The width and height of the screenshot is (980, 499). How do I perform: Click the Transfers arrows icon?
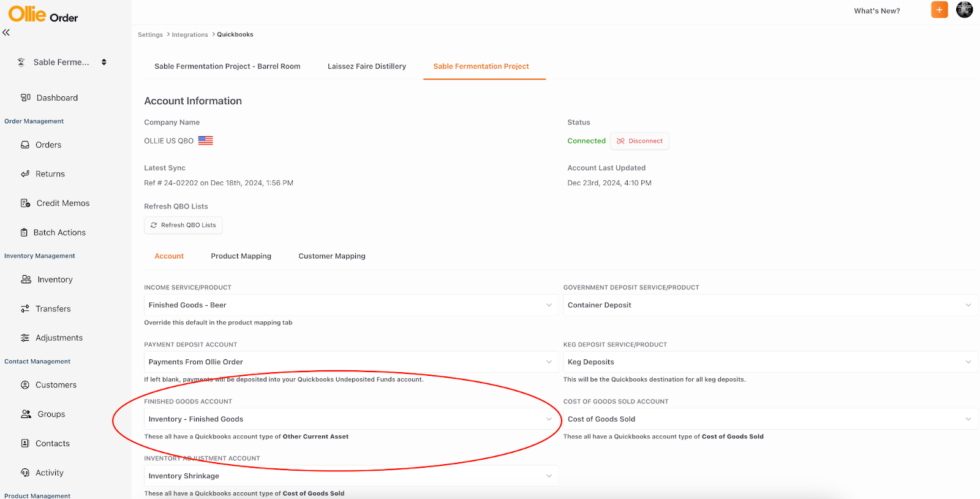point(25,309)
